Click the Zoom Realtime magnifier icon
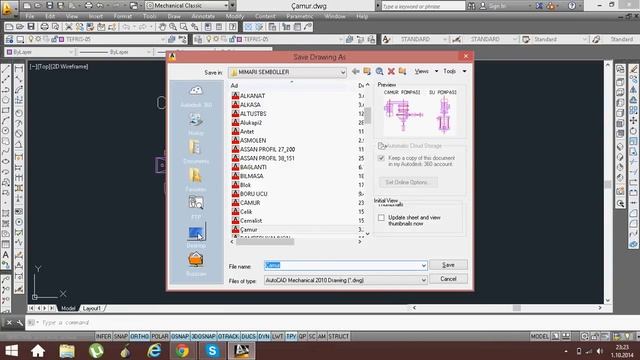Viewport: 640px width, 360px height. [x=173, y=27]
